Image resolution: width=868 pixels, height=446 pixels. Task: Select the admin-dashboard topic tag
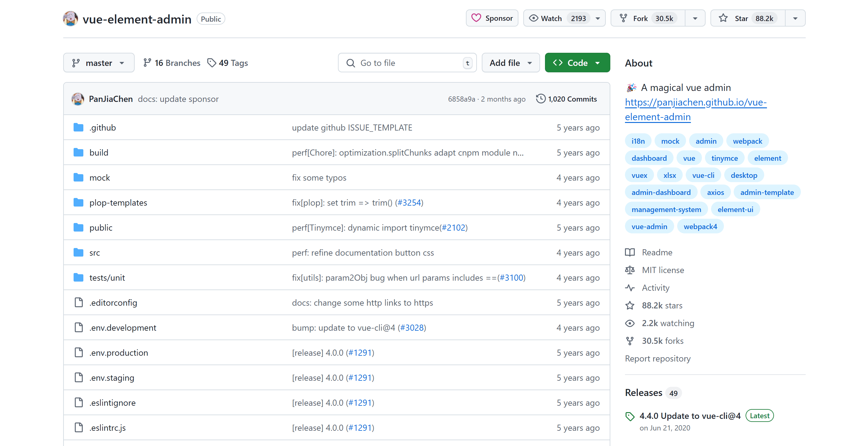coord(660,192)
